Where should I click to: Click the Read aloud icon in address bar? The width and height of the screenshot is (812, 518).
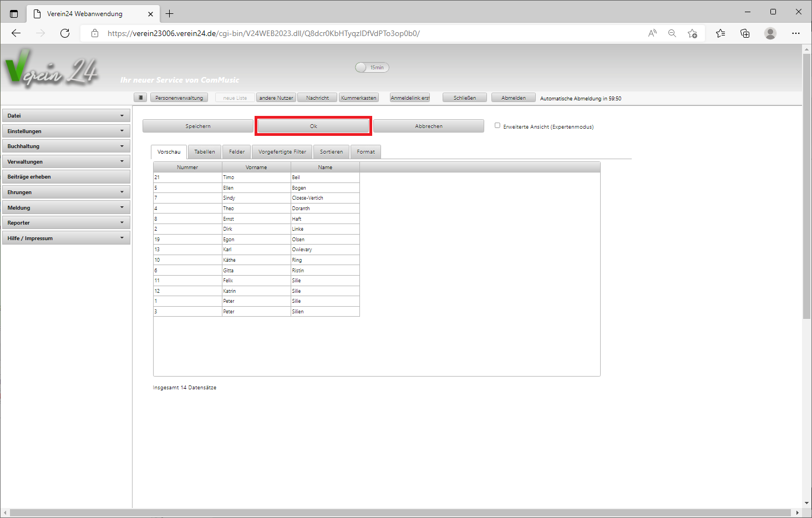point(652,33)
